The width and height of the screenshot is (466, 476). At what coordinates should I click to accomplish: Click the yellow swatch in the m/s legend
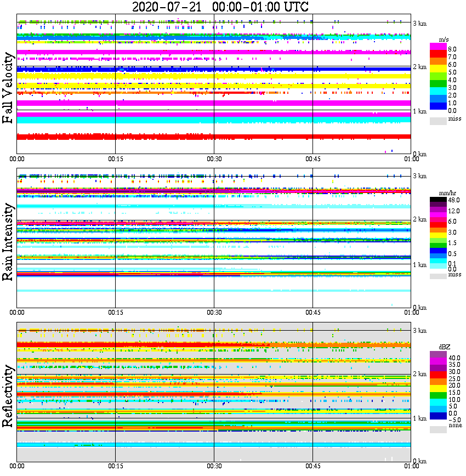438,70
